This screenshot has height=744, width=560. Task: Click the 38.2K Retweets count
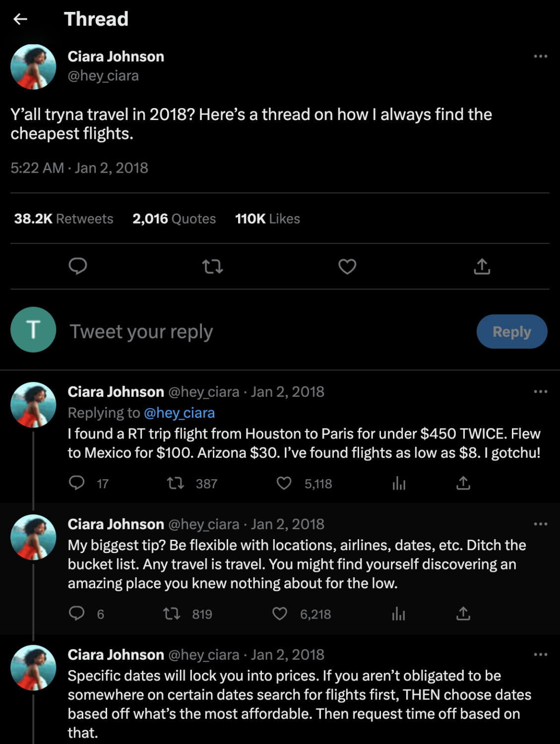coord(63,218)
